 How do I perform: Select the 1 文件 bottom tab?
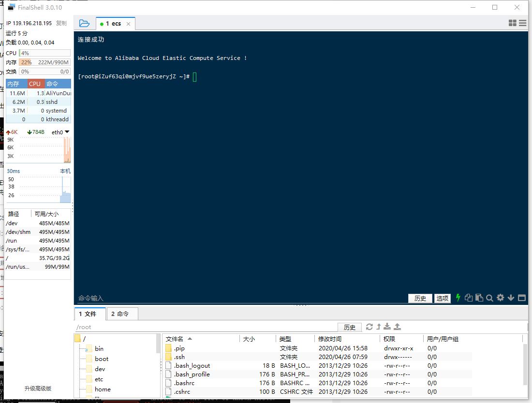click(90, 314)
